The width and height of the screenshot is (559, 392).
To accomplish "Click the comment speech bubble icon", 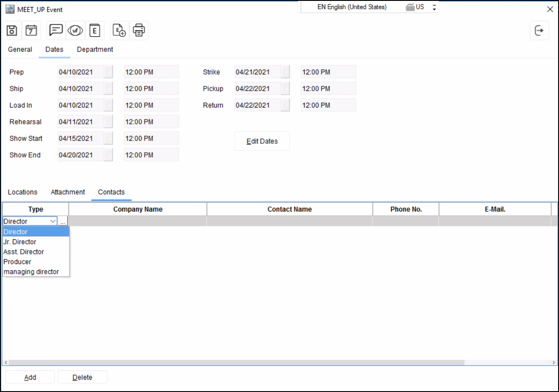I will pyautogui.click(x=56, y=31).
